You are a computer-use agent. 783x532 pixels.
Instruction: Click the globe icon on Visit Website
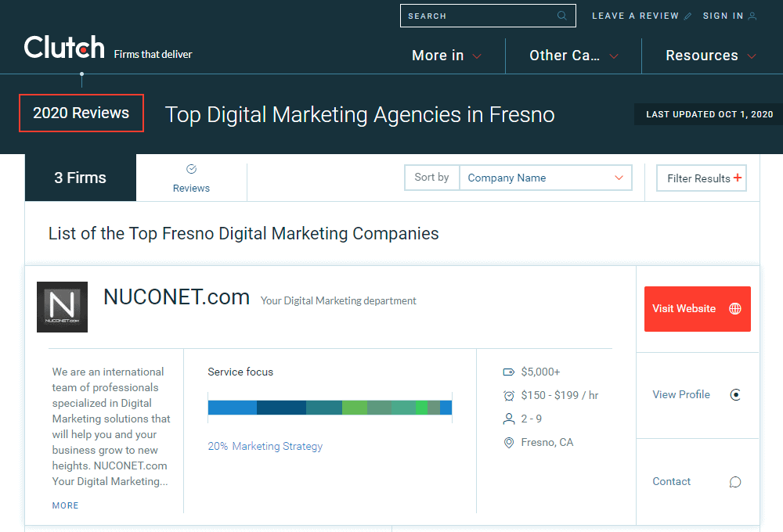(x=735, y=308)
